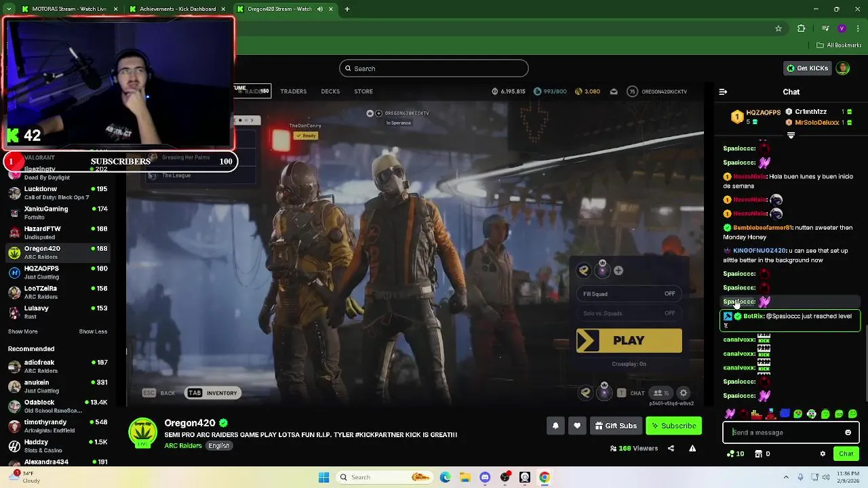Click the user avatar next to Get KICKs

point(842,68)
